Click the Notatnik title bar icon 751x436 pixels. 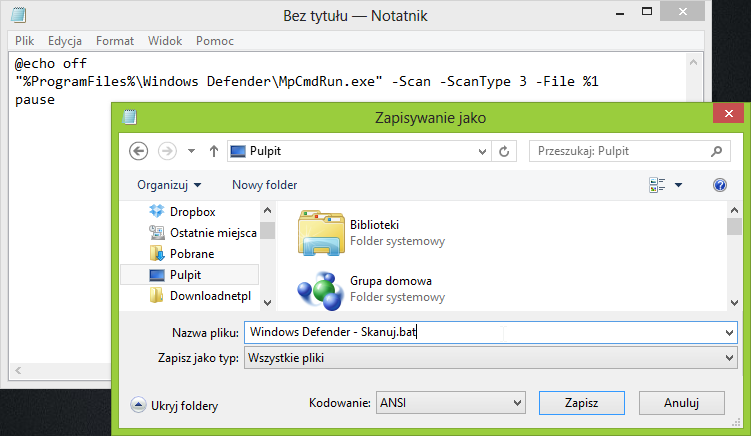pyautogui.click(x=18, y=15)
